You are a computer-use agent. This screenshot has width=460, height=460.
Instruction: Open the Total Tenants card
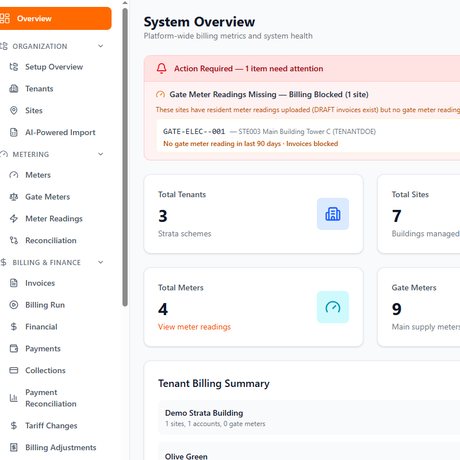coord(253,214)
